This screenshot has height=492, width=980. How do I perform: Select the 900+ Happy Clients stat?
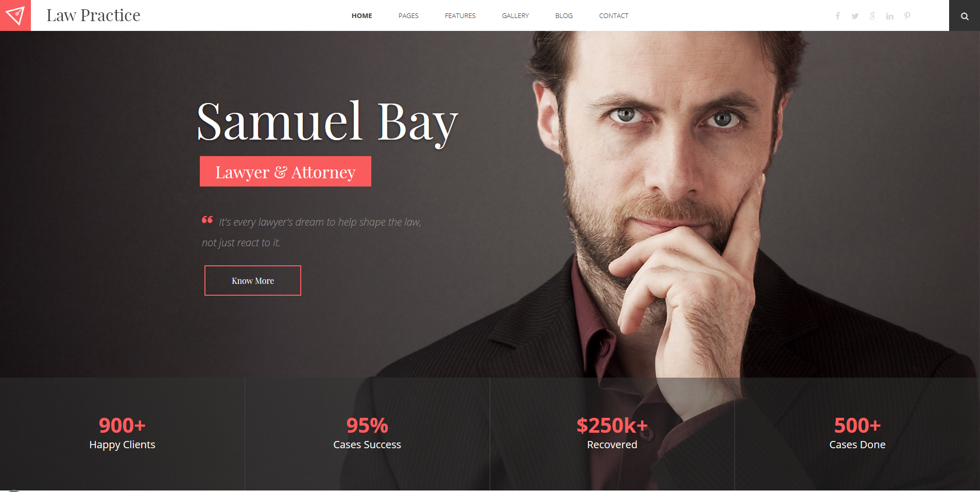coord(122,433)
